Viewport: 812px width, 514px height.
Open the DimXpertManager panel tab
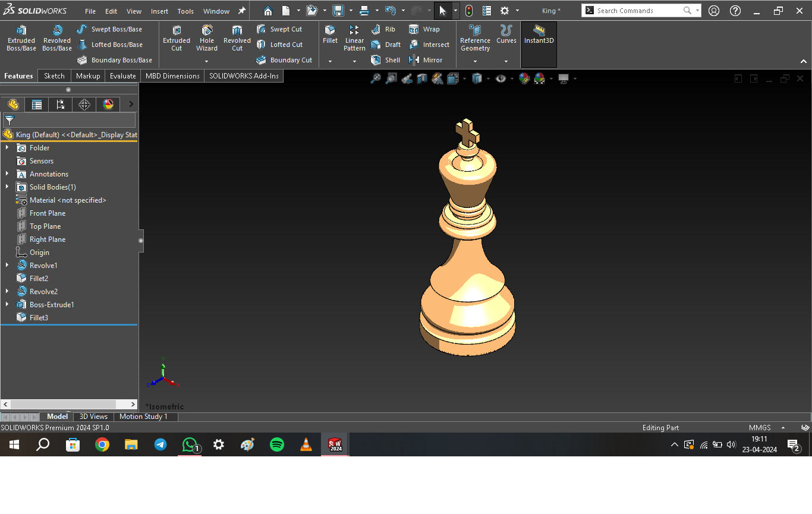click(84, 105)
